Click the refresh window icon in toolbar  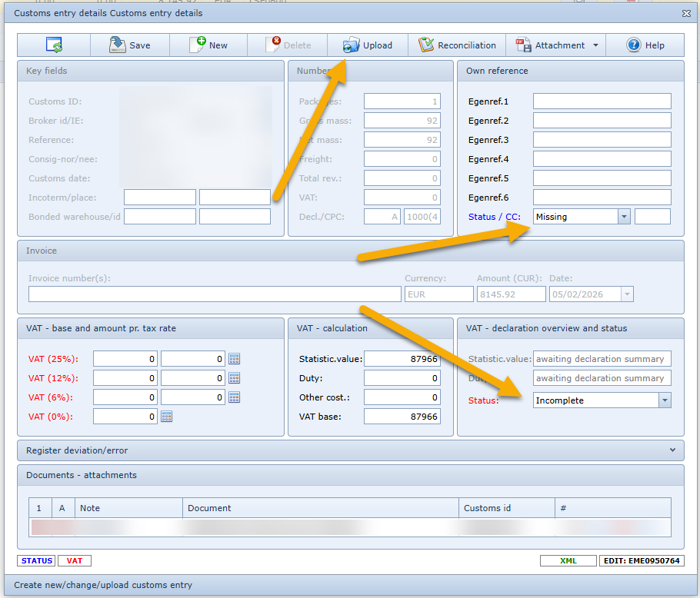tap(54, 45)
